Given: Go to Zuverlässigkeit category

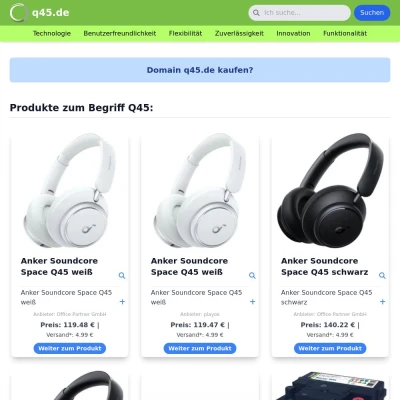Looking at the screenshot, I should (x=239, y=33).
